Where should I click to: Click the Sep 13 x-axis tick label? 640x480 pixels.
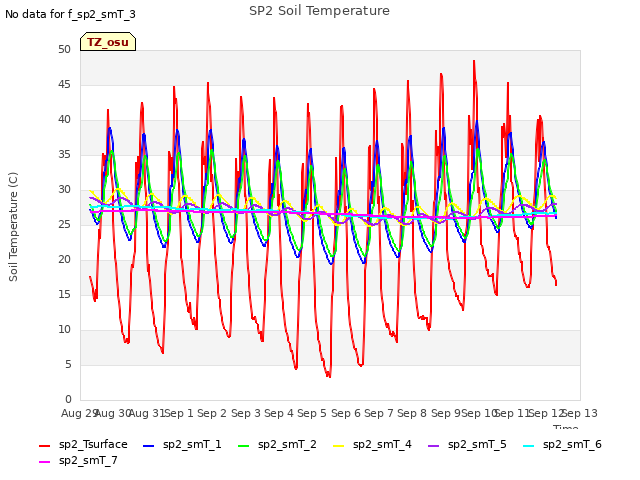580,413
